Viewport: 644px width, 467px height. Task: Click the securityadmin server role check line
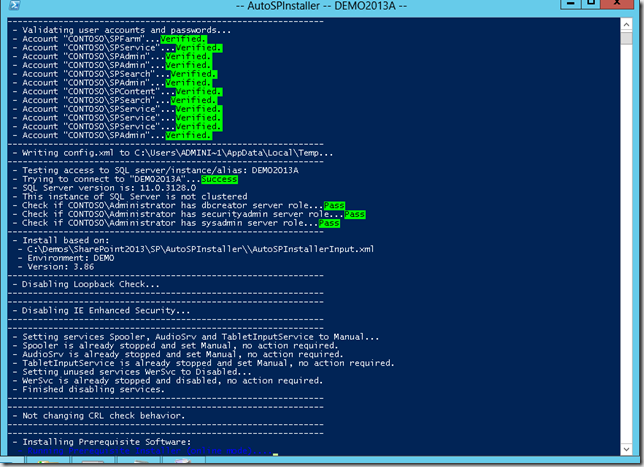[189, 214]
